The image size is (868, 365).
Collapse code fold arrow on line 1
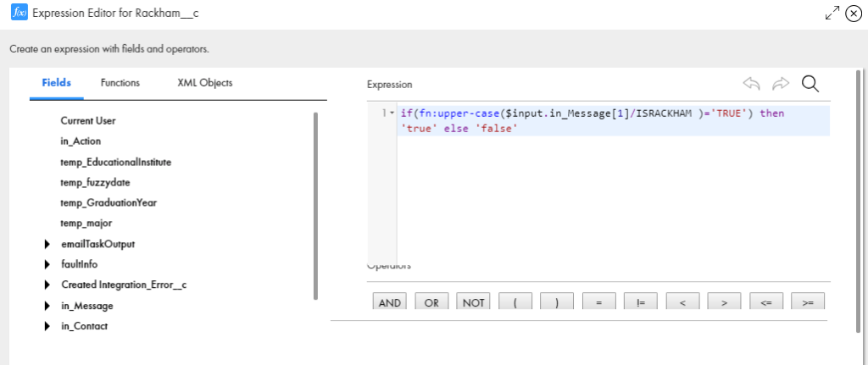point(392,113)
